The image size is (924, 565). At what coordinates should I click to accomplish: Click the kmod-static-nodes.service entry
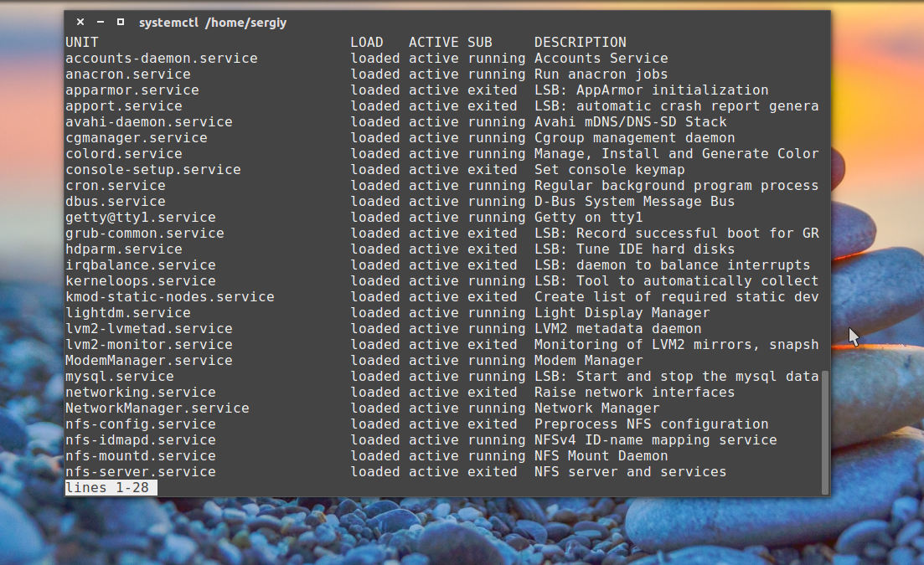tap(169, 297)
